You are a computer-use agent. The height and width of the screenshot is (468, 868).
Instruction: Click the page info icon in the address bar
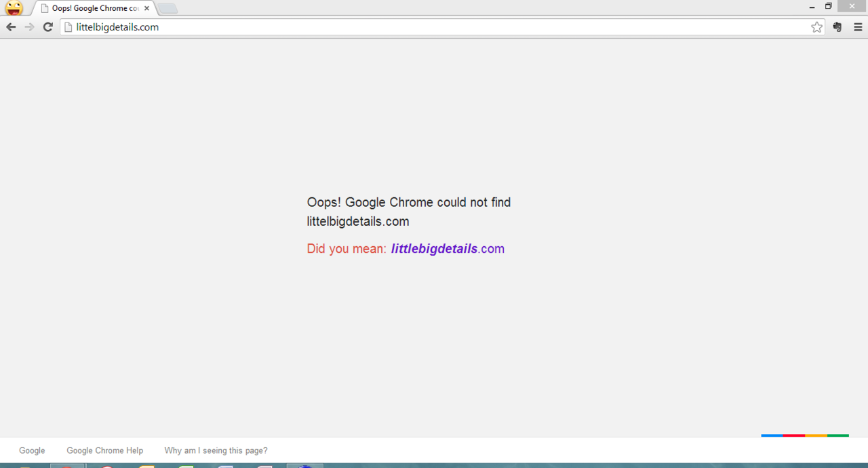tap(68, 27)
